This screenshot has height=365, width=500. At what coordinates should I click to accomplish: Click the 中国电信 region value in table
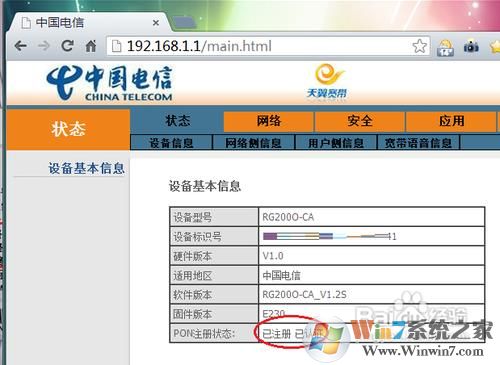(x=281, y=275)
